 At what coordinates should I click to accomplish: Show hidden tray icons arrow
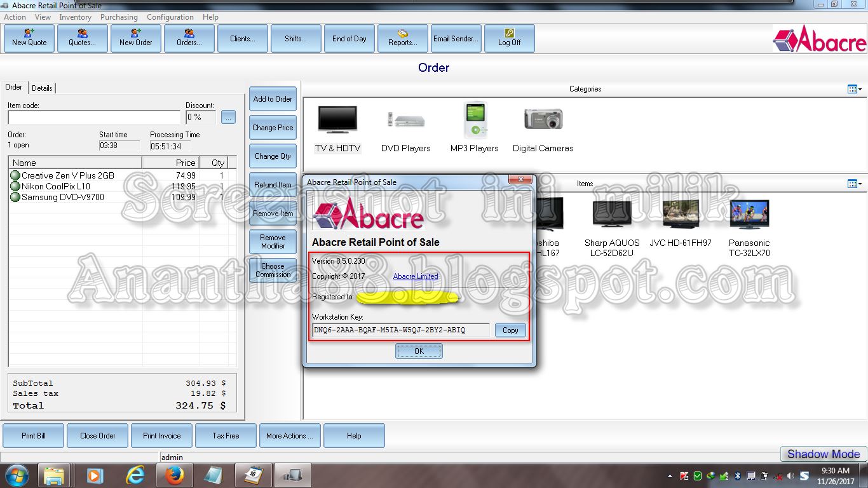[x=670, y=475]
